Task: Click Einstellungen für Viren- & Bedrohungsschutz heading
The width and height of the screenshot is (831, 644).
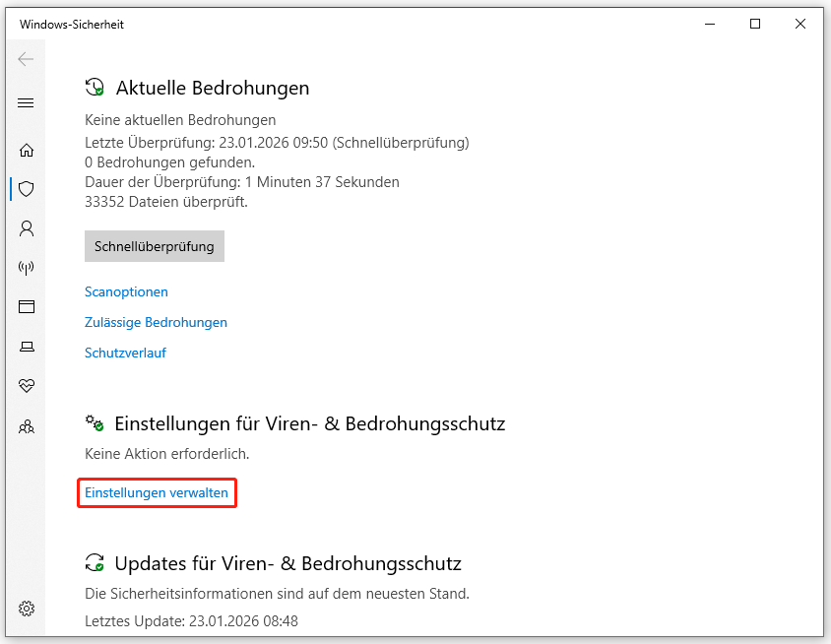Action: point(310,424)
